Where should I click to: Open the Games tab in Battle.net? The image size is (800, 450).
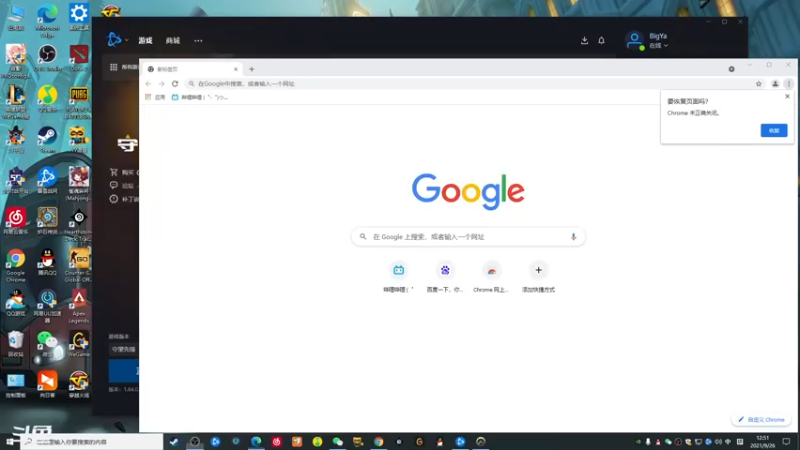click(x=145, y=40)
